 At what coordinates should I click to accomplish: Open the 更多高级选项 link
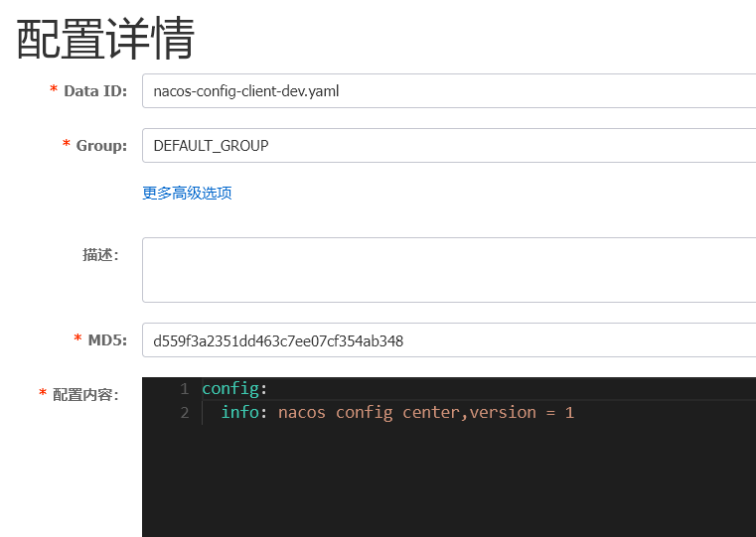[x=187, y=194]
